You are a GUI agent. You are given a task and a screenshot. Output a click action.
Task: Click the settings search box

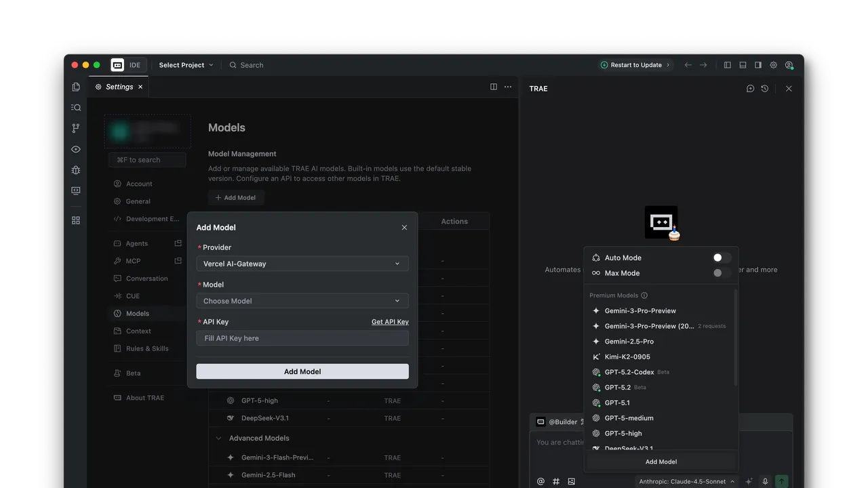coord(147,160)
